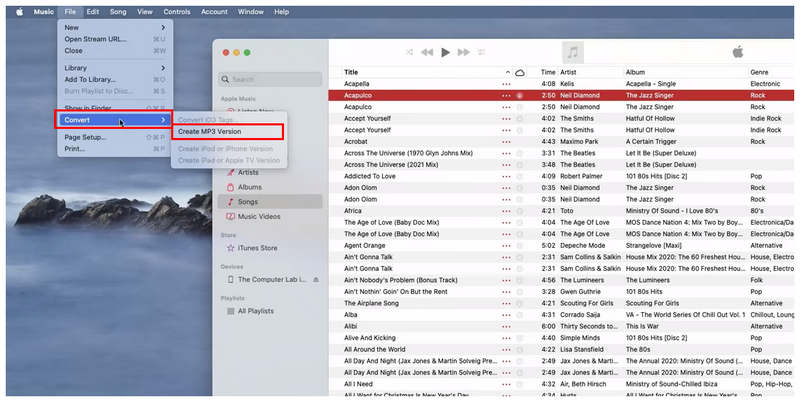
Task: Select "Across The Universe (2021 Mix)" row
Action: [561, 165]
